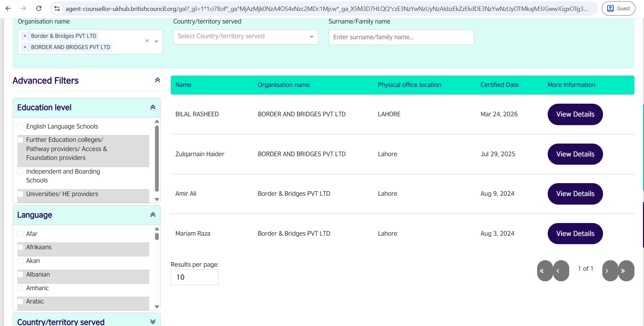Tick the Albanian language checkbox
This screenshot has height=326, width=644.
click(20, 275)
